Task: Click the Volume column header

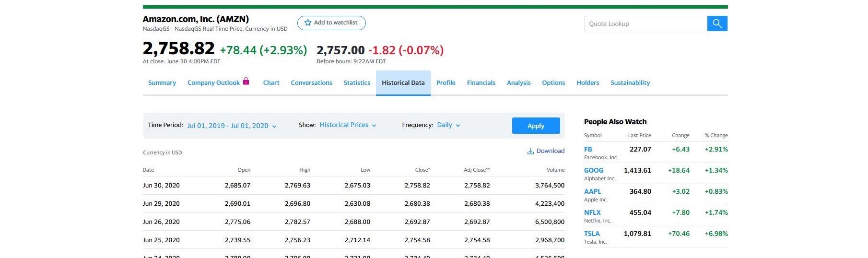Action: 555,170
